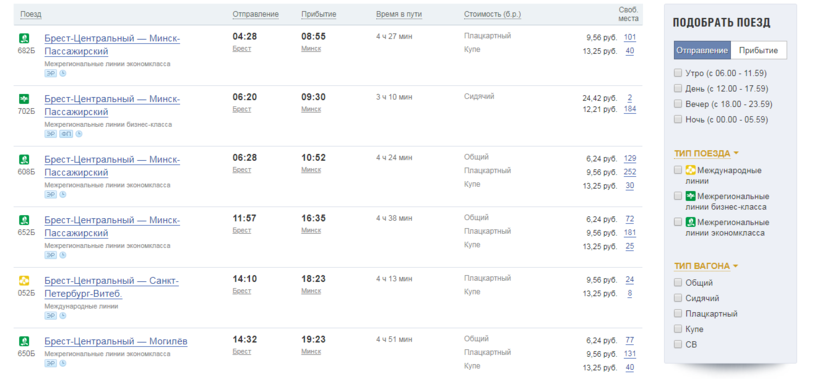
Task: Click the ФП badge under train 702Б
Action: [x=66, y=134]
